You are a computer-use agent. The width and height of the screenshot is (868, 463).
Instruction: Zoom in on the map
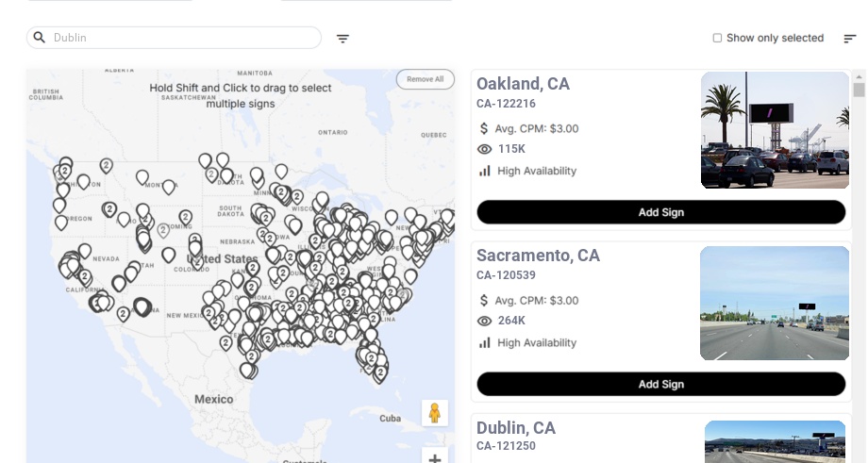tap(435, 458)
